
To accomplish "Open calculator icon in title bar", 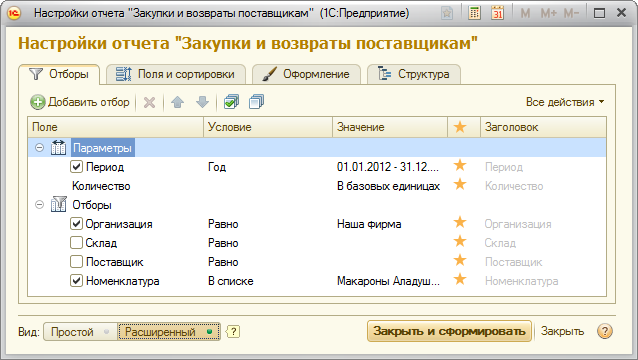I will tap(474, 13).
